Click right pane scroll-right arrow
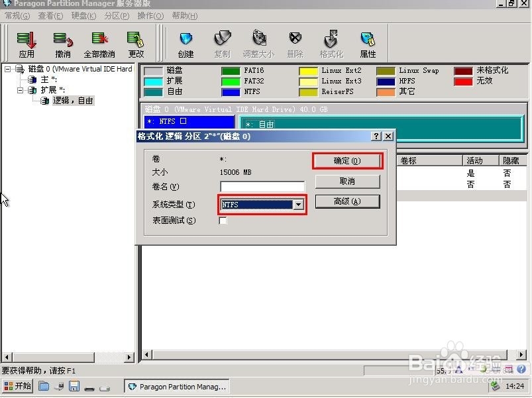 (x=521, y=354)
